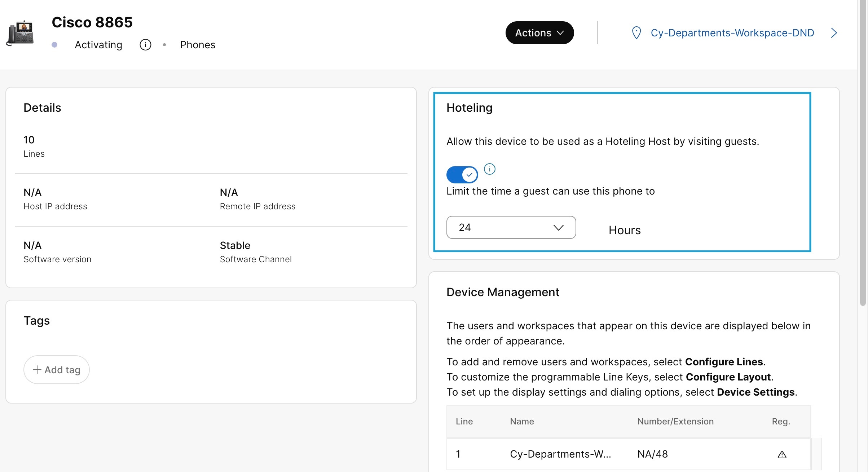Open the Actions dropdown button
The image size is (868, 472).
click(x=539, y=33)
